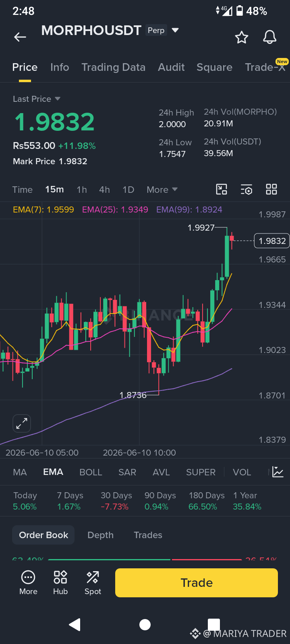
Task: Open the chart grid layout icon
Action: click(x=271, y=189)
